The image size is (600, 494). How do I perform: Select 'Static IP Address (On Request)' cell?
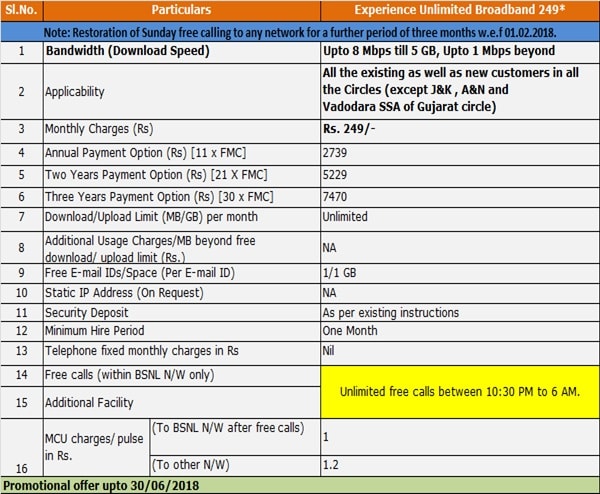point(182,293)
